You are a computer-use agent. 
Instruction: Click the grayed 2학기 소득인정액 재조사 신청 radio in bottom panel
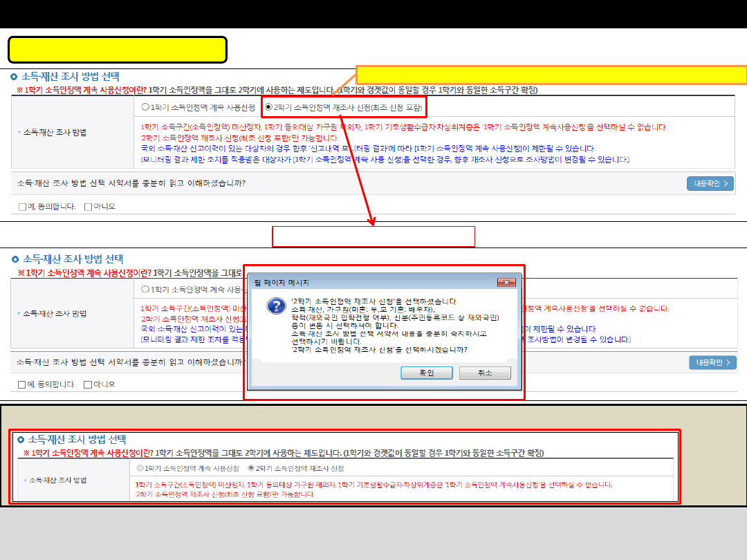coord(251,468)
